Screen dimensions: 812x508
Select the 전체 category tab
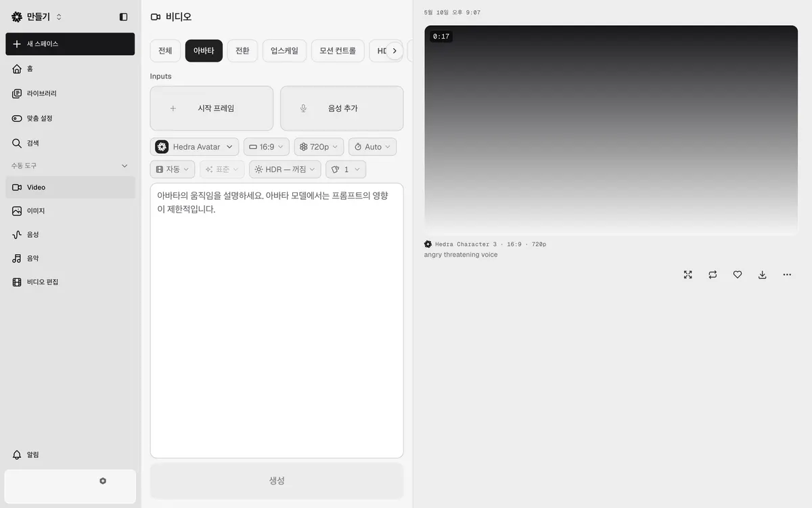coord(165,51)
